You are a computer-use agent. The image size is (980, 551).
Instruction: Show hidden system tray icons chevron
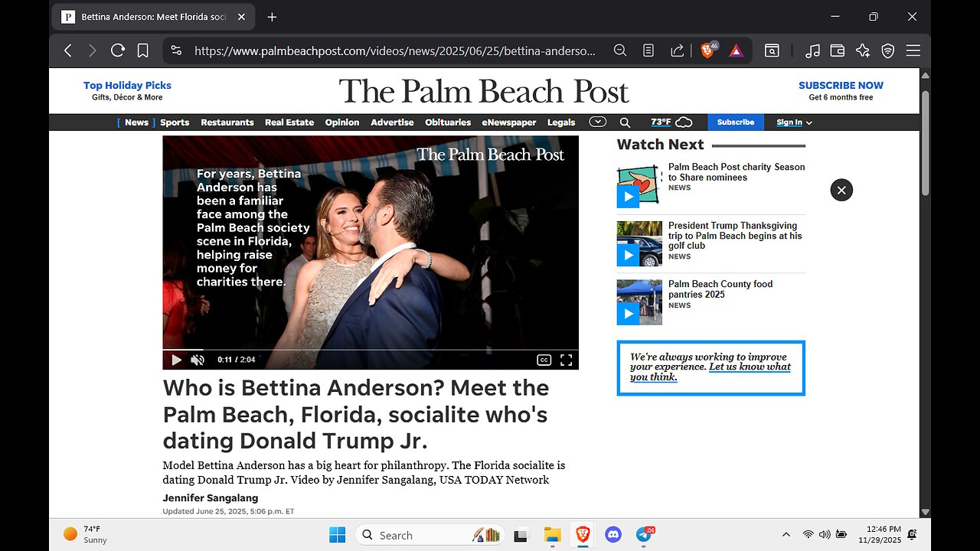(786, 535)
